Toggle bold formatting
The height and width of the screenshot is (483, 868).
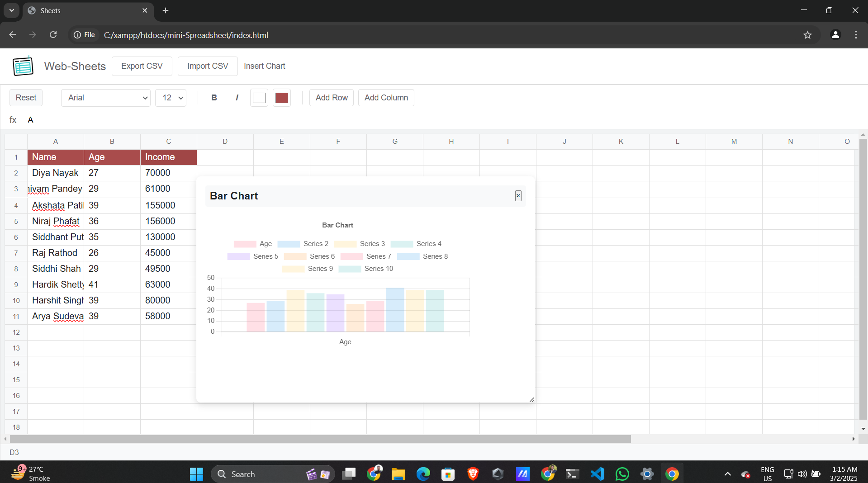(214, 98)
